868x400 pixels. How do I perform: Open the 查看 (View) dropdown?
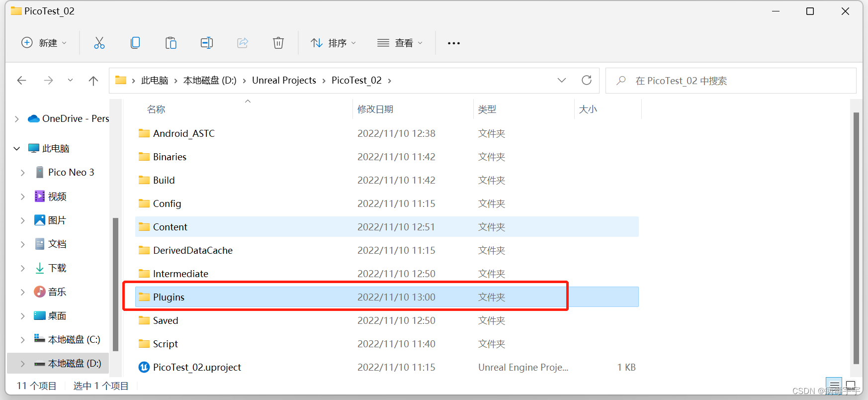click(400, 43)
